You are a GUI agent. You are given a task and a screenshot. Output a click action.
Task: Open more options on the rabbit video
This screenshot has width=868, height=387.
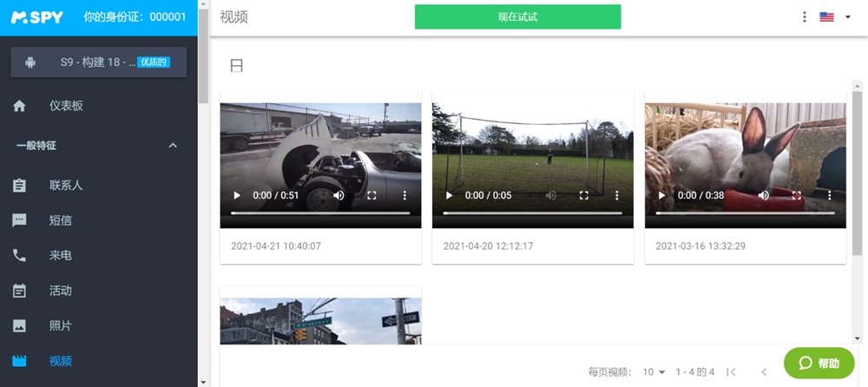point(829,195)
